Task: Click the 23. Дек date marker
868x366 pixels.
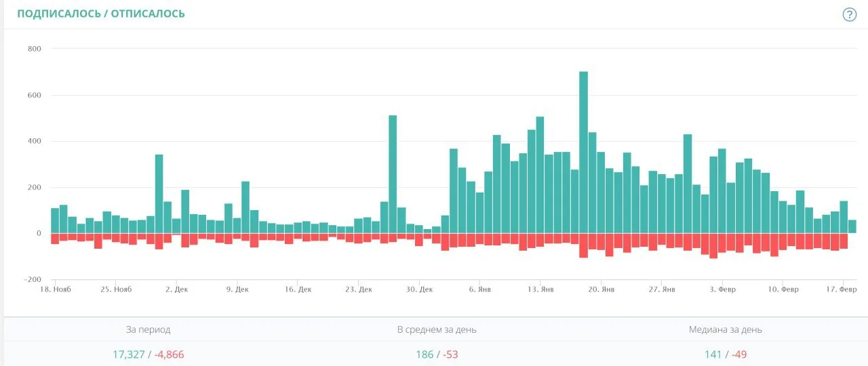Action: [358, 289]
